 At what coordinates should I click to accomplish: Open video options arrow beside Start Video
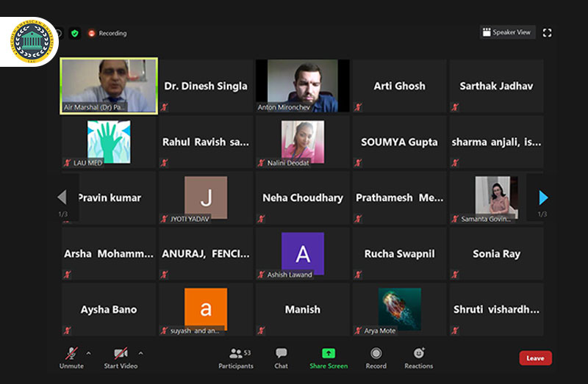[140, 353]
